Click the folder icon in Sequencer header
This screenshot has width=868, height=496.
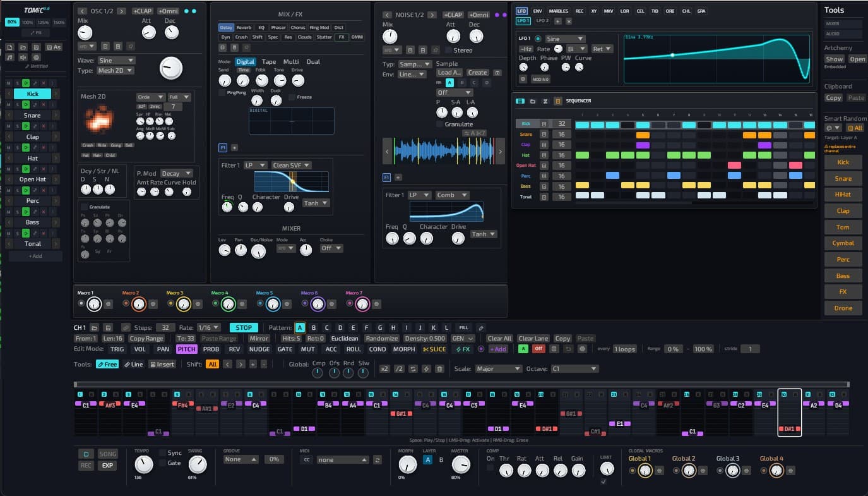(532, 101)
